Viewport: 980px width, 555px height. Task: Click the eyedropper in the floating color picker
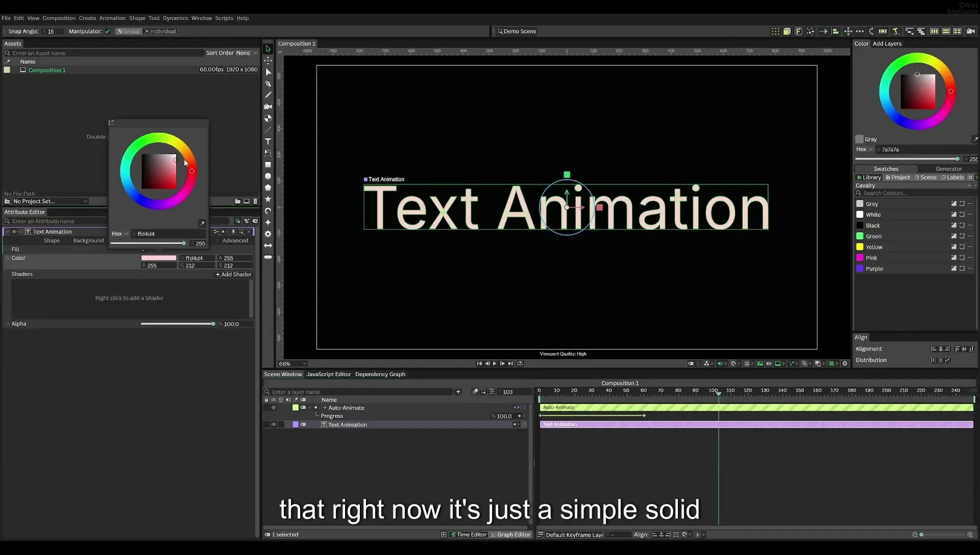202,223
